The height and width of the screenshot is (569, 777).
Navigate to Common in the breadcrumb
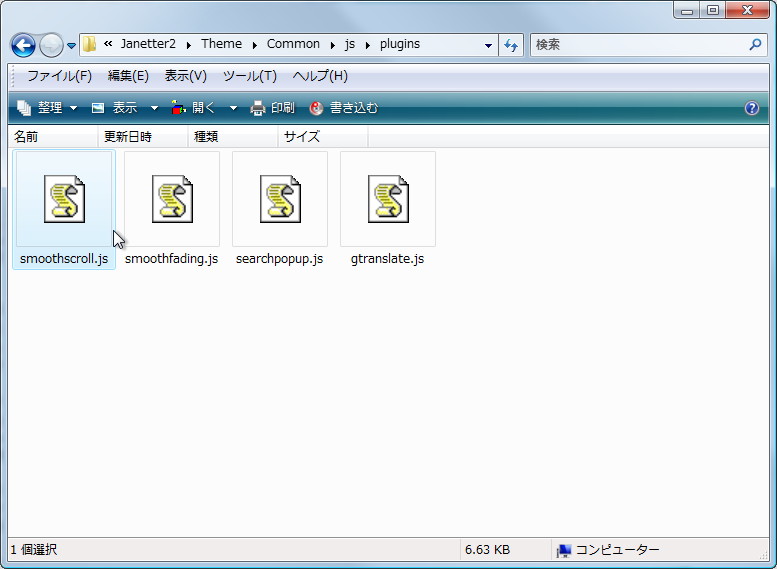293,44
